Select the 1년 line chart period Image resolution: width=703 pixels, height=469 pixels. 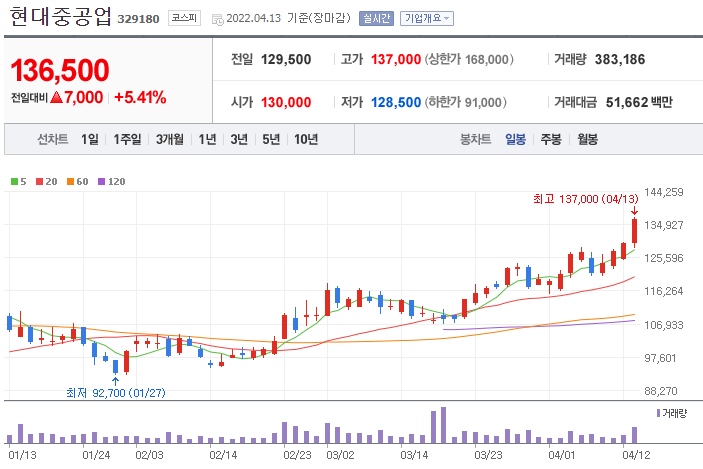208,139
